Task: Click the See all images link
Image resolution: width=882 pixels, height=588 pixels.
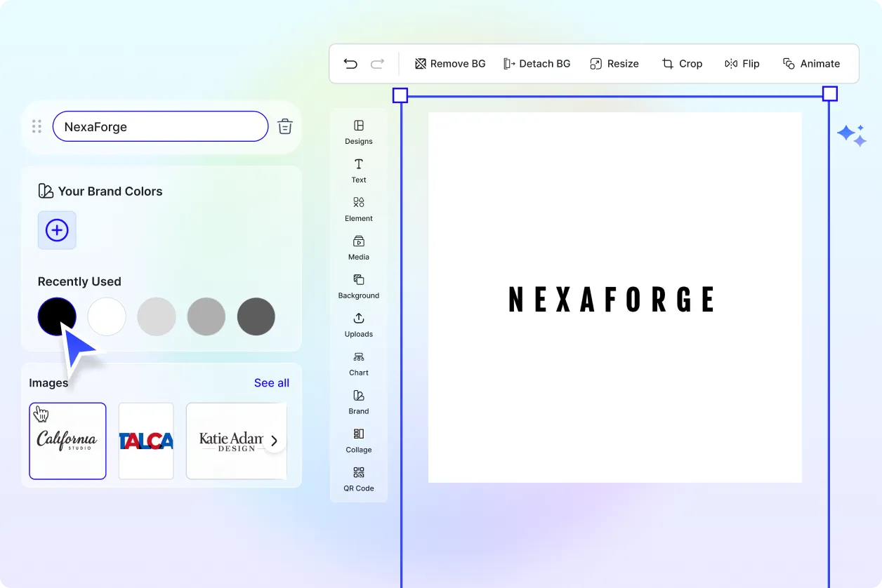Action: tap(271, 383)
